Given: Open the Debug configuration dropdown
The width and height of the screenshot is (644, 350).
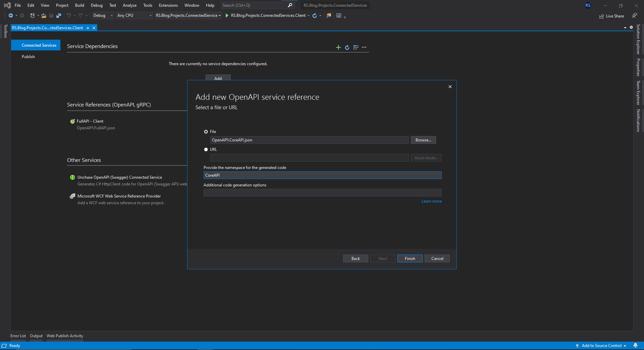Looking at the screenshot, I should (x=103, y=15).
